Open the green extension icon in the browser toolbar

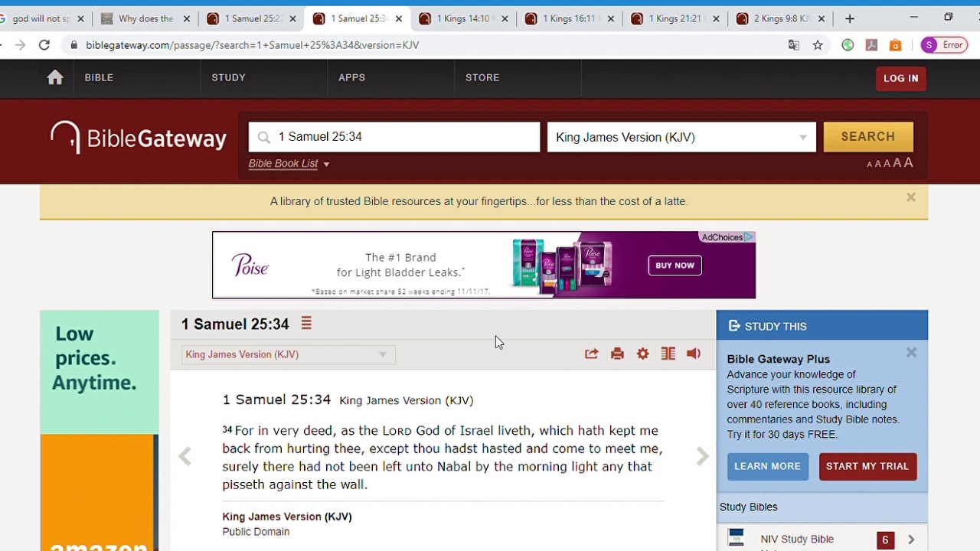pos(848,45)
